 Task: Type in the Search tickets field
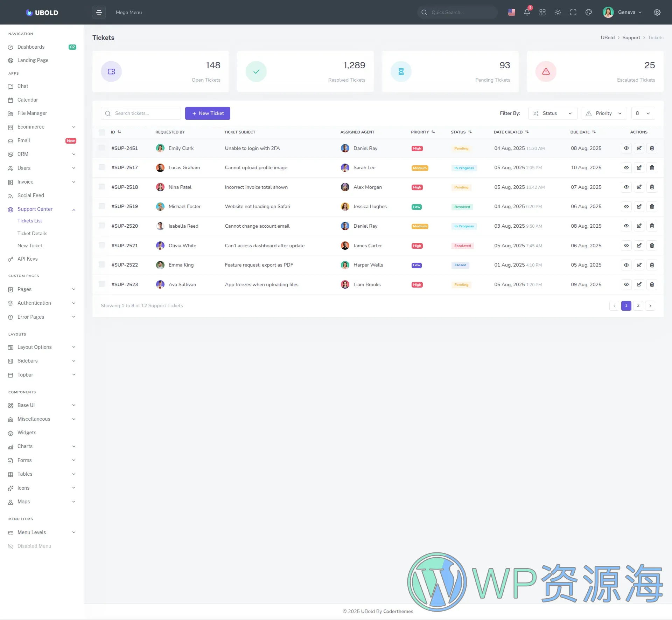[x=141, y=113]
